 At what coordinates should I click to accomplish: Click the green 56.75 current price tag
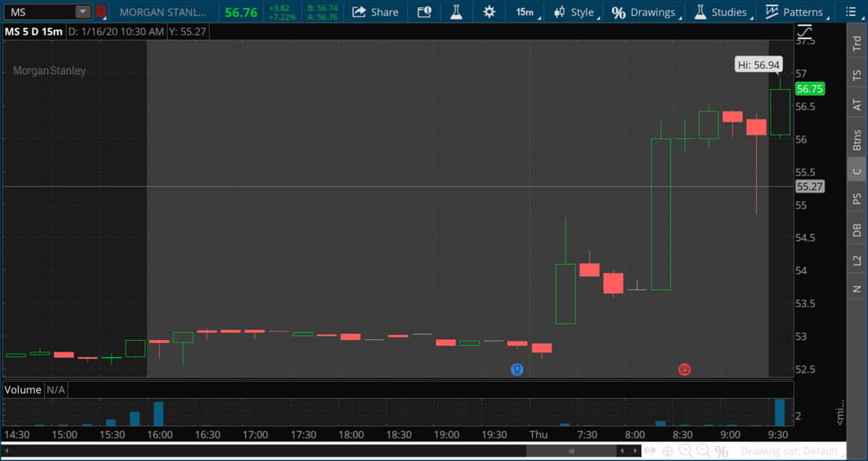pos(809,89)
